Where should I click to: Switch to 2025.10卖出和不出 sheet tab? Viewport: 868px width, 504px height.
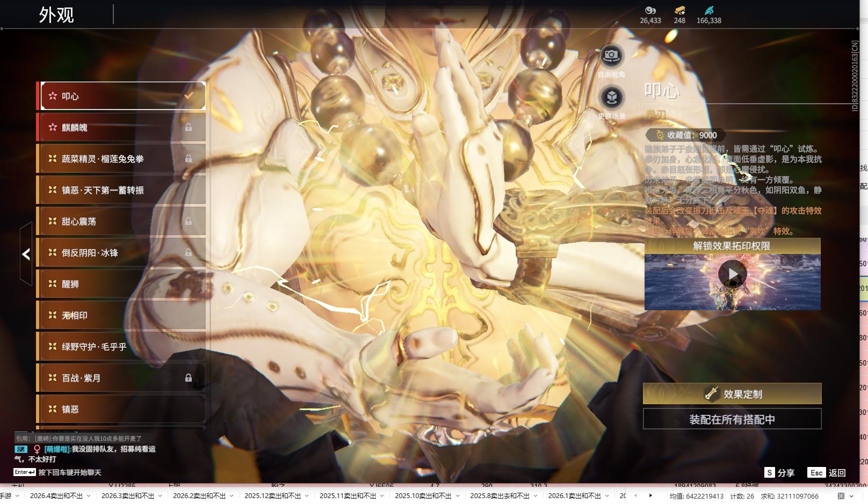423,496
